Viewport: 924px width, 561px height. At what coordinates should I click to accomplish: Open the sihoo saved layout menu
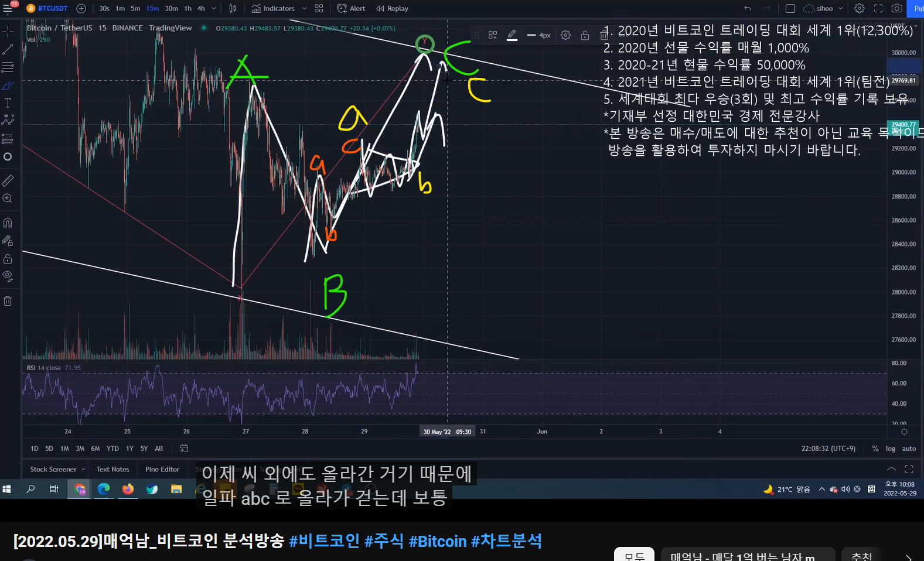tap(823, 8)
